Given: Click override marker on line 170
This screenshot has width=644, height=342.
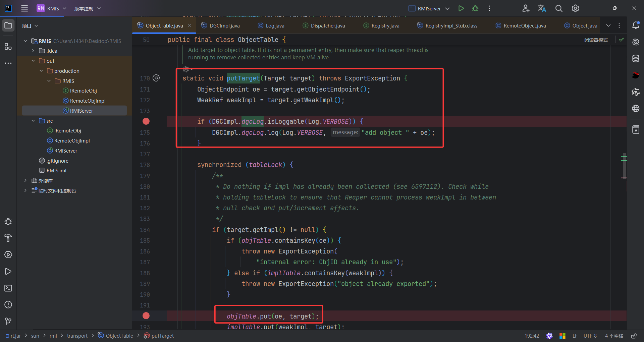Looking at the screenshot, I should point(156,78).
